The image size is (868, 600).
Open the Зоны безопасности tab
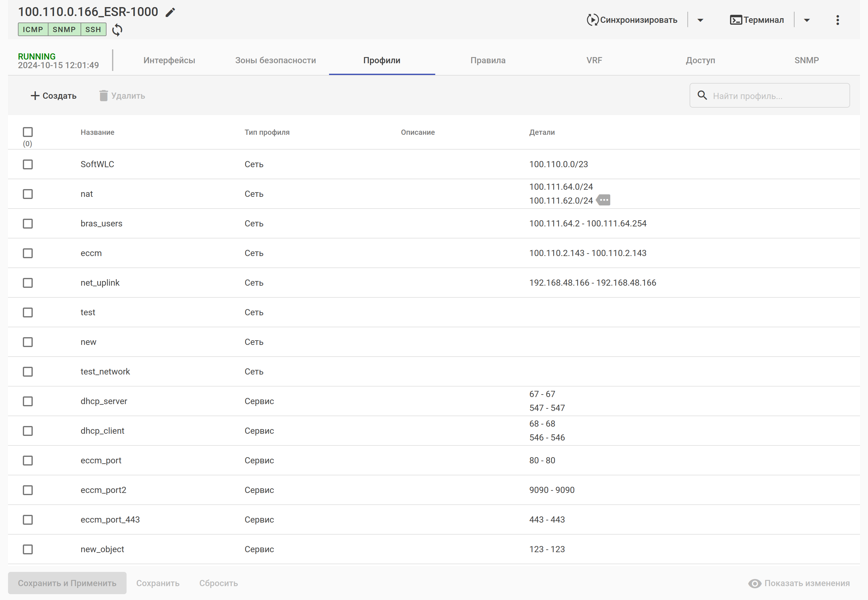pyautogui.click(x=275, y=60)
